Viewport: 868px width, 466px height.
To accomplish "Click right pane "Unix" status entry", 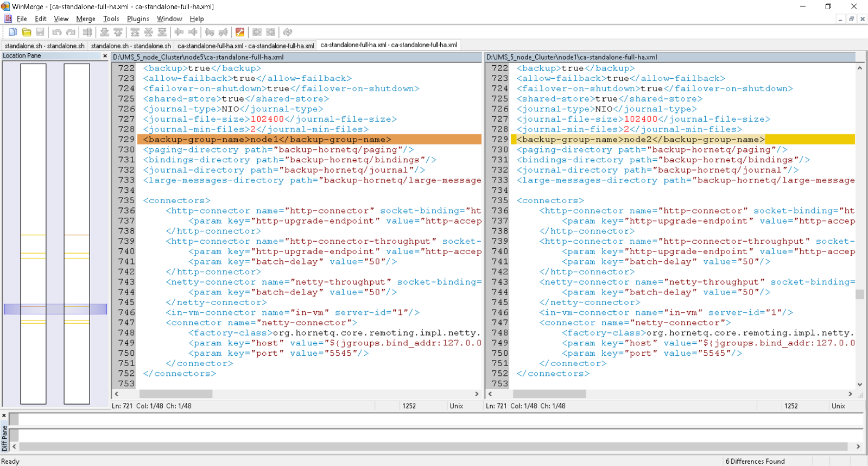I will pos(839,406).
